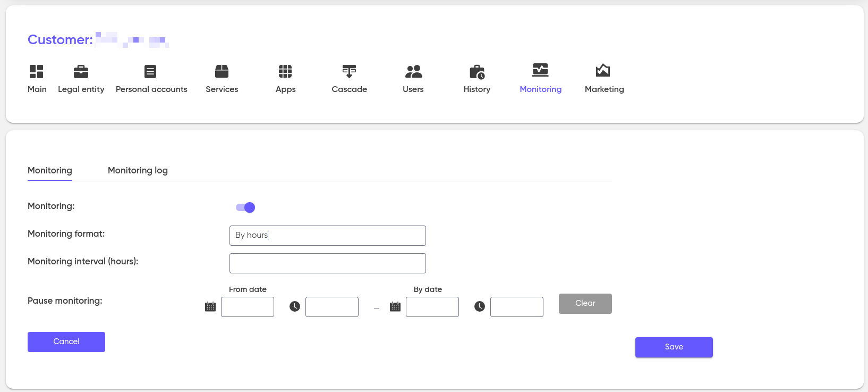
Task: Click the Clear pause dates button
Action: click(x=585, y=304)
